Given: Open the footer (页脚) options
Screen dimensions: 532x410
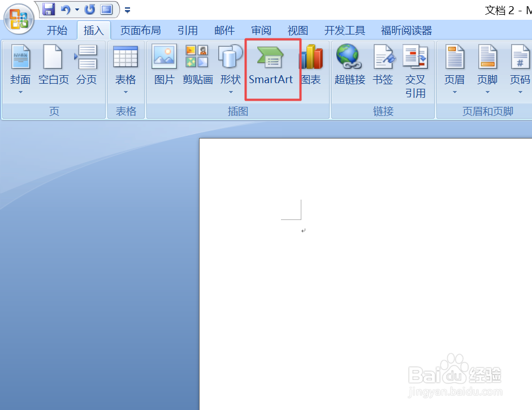Looking at the screenshot, I should [x=487, y=65].
